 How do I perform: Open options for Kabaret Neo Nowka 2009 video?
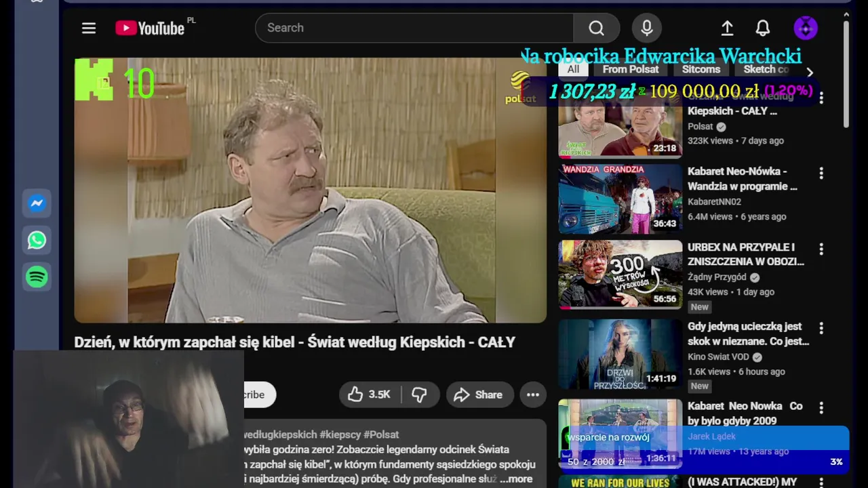pyautogui.click(x=821, y=408)
